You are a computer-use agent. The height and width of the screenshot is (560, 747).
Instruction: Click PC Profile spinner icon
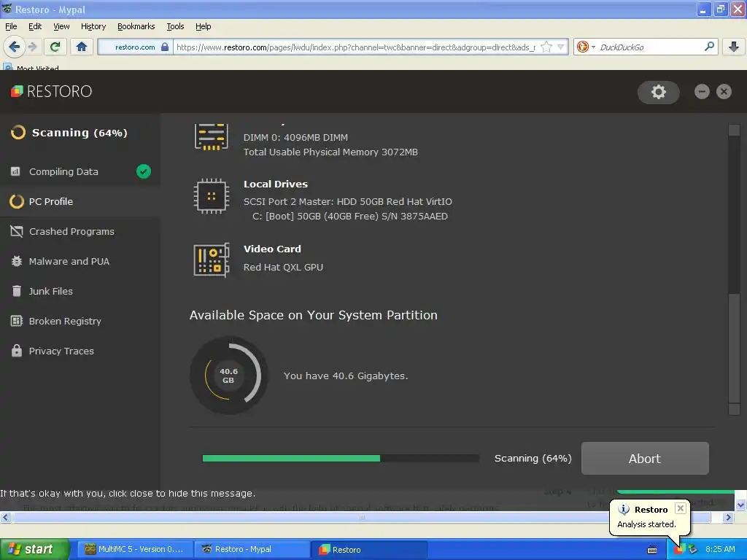tap(17, 201)
